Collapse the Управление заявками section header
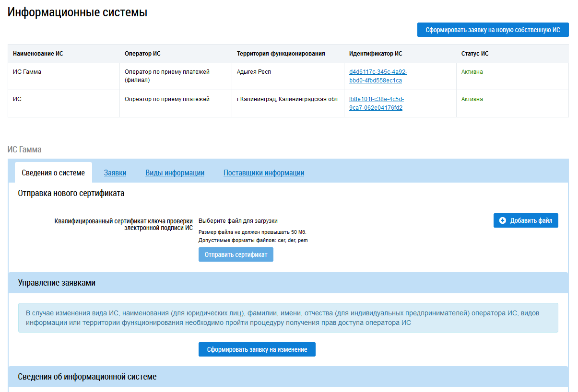 [x=57, y=283]
